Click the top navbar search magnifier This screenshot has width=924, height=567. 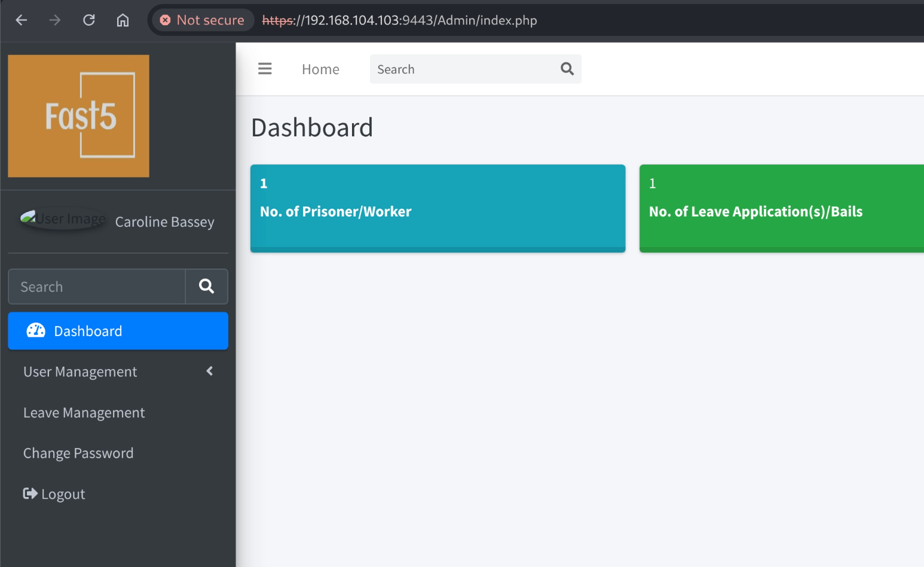567,69
